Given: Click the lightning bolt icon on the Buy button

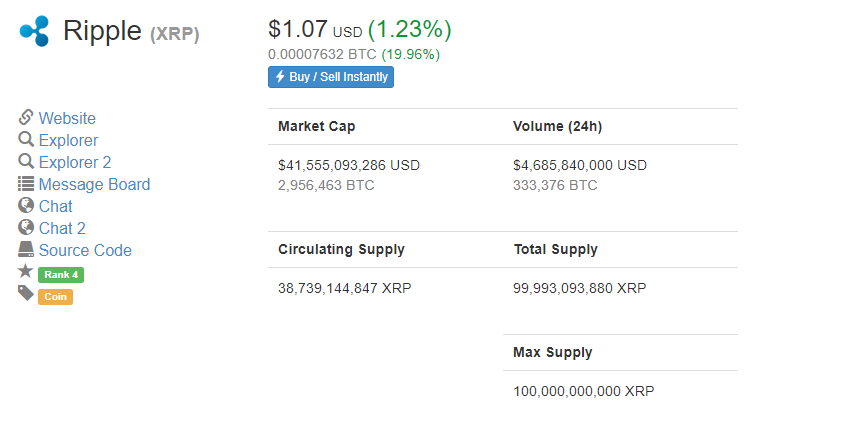Looking at the screenshot, I should tap(280, 76).
